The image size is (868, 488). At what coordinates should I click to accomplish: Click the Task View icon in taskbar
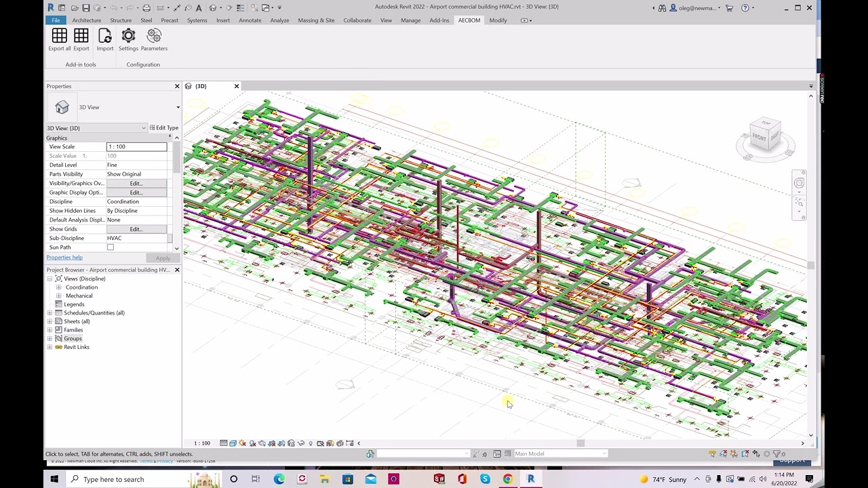[x=256, y=479]
